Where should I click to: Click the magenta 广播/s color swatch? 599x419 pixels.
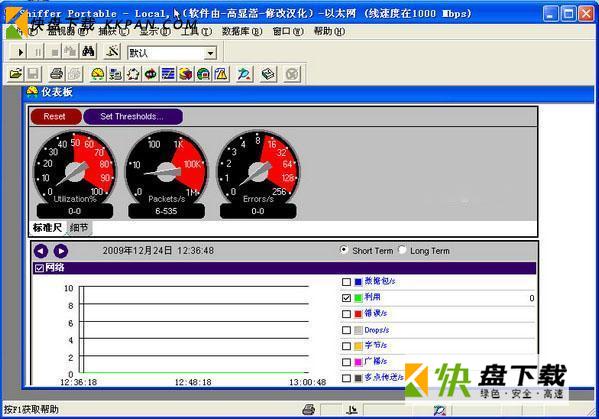point(358,362)
